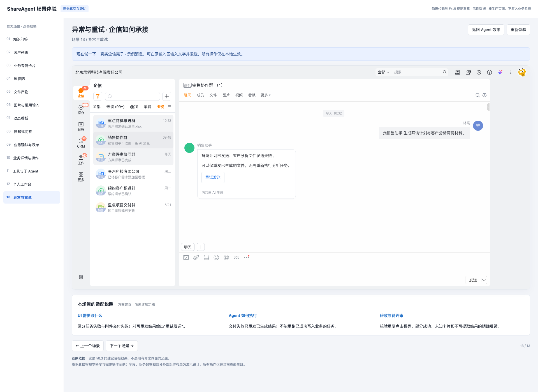Open the CRM sidebar icon

point(81,143)
